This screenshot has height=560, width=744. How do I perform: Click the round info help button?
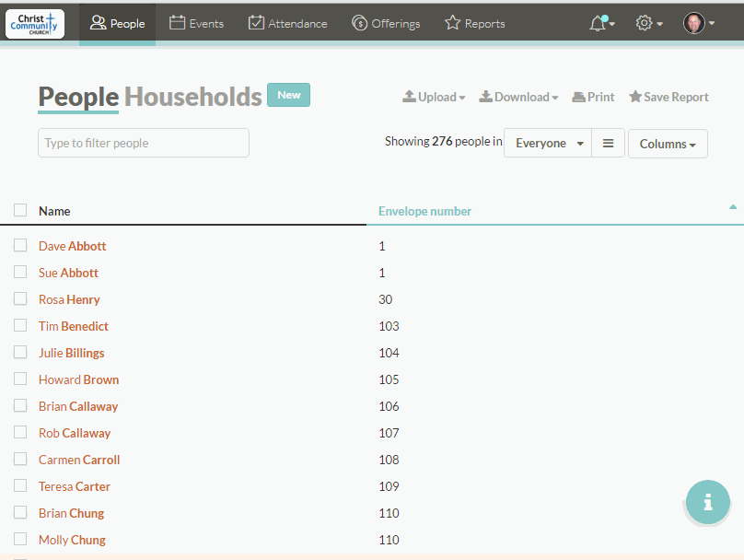point(707,502)
